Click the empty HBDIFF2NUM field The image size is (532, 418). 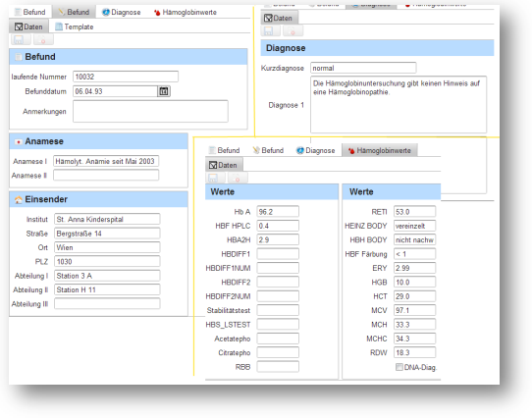click(278, 296)
